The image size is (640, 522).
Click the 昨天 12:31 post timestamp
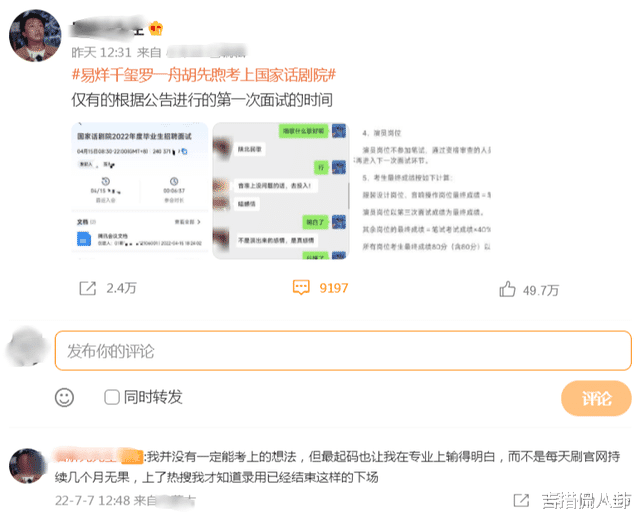pyautogui.click(x=101, y=53)
